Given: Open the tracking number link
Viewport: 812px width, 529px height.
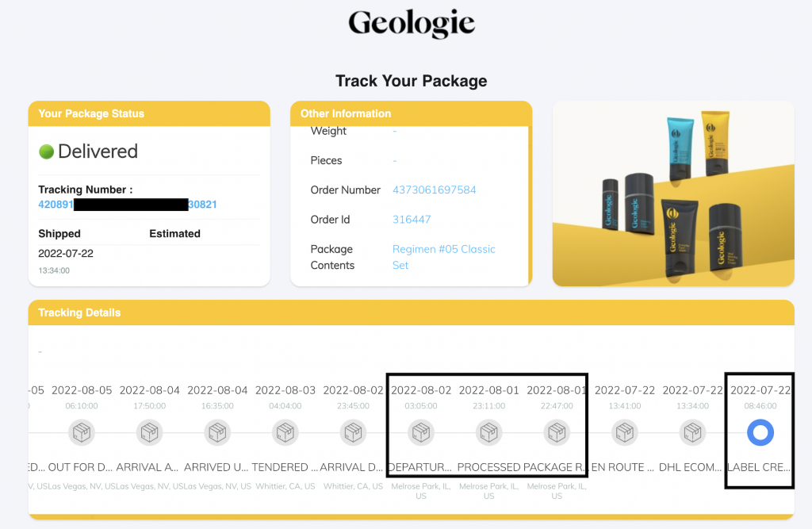Looking at the screenshot, I should (128, 205).
